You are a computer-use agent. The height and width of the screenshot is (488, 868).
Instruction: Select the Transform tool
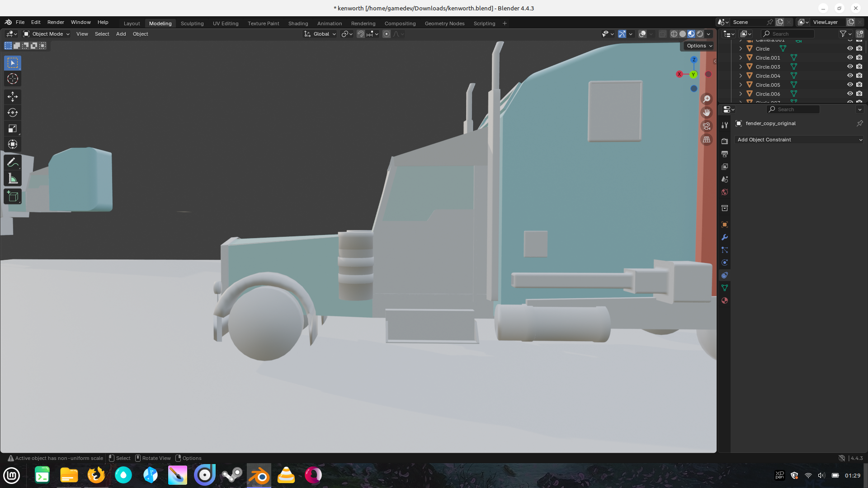click(13, 145)
